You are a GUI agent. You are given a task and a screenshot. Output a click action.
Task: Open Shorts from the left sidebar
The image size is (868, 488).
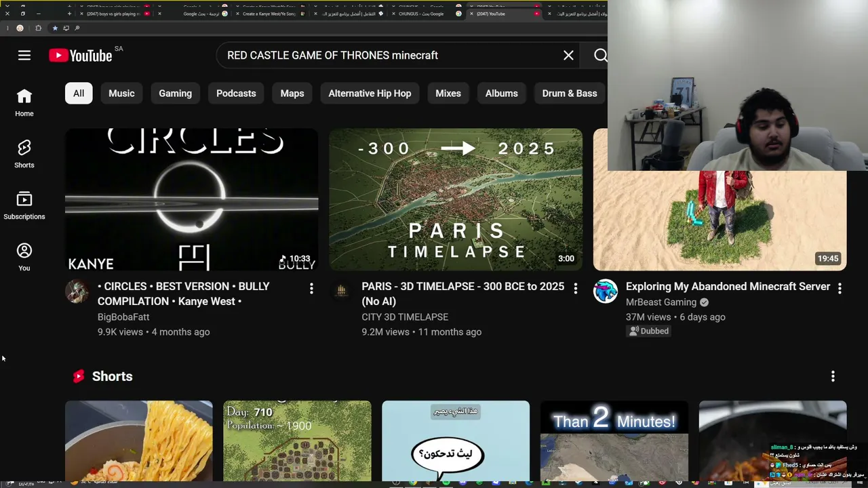click(24, 154)
